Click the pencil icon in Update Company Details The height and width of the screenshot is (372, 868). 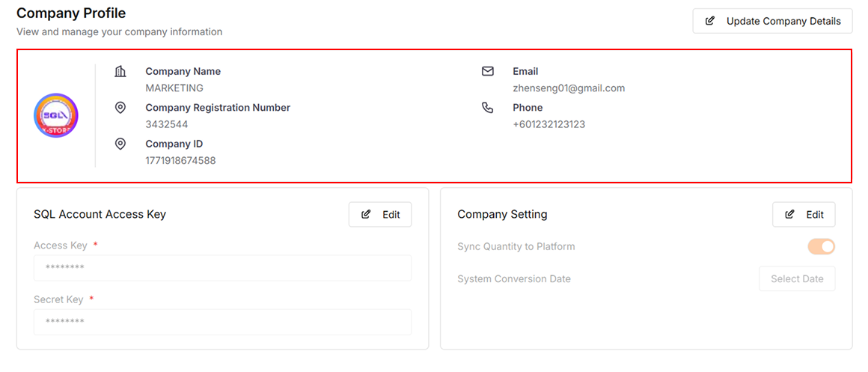(x=709, y=21)
